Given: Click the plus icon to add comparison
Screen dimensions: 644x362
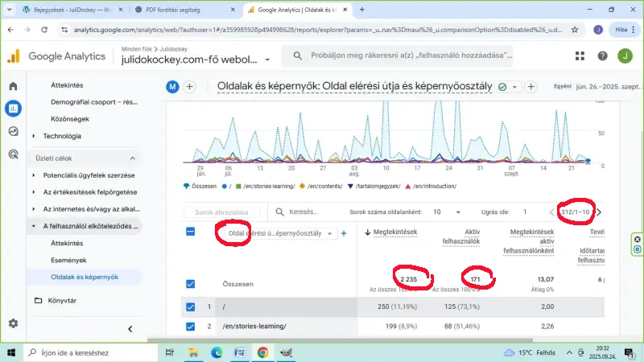Looking at the screenshot, I should click(x=190, y=87).
